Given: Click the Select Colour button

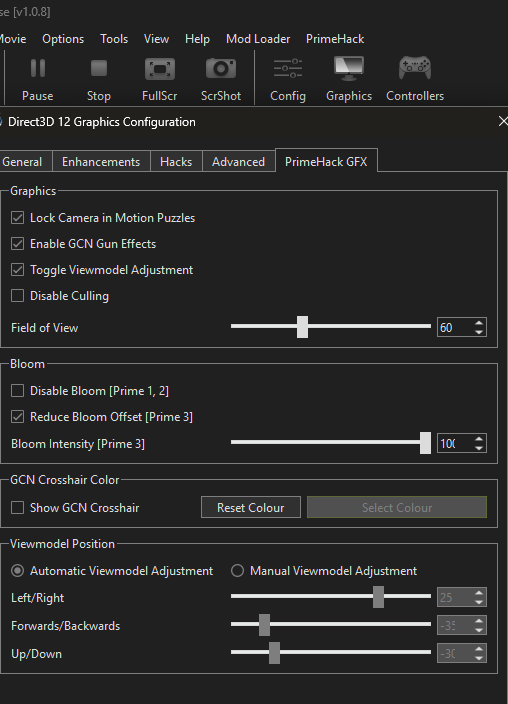Looking at the screenshot, I should [x=397, y=507].
